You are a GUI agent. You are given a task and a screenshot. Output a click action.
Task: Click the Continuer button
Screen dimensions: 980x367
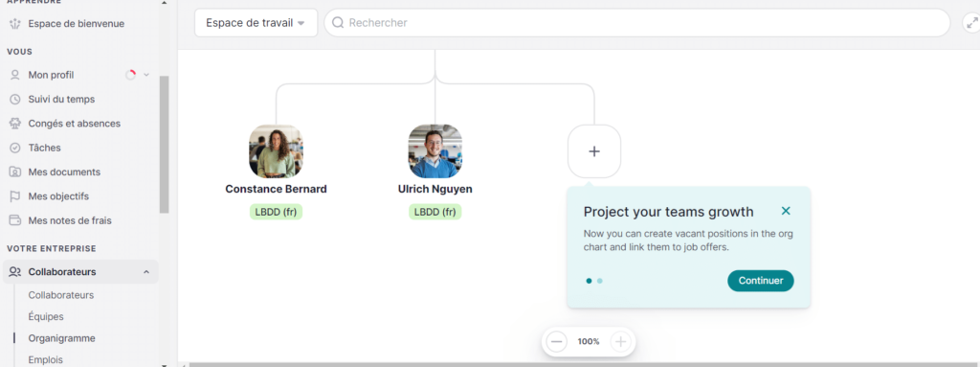tap(761, 281)
